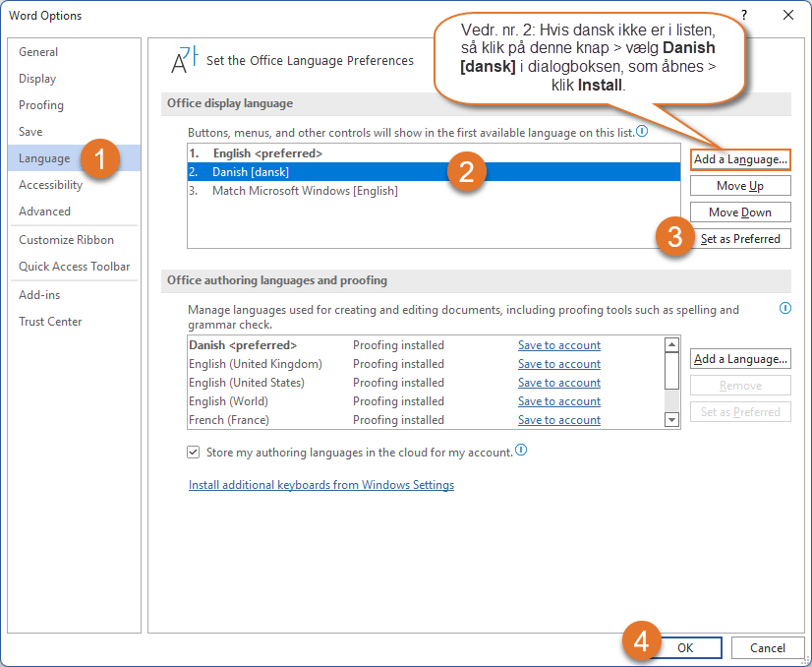Click the authoring Remove button
This screenshot has width=812, height=667.
click(740, 386)
